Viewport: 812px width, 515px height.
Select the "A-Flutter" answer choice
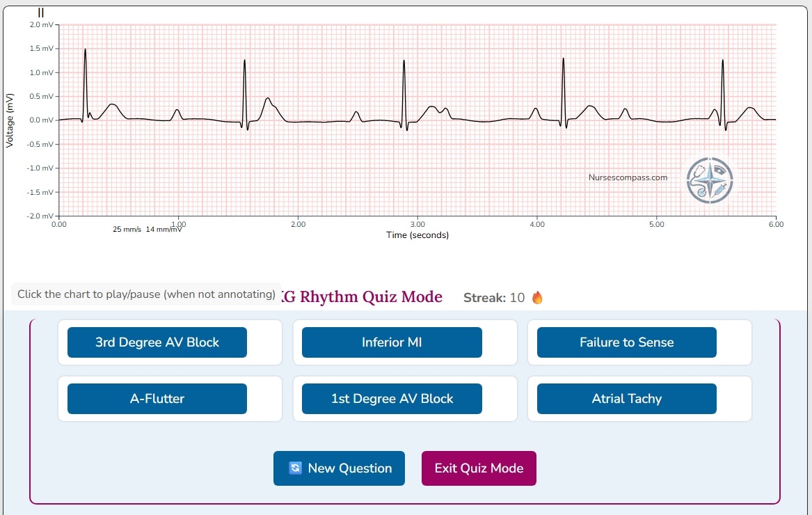tap(157, 399)
